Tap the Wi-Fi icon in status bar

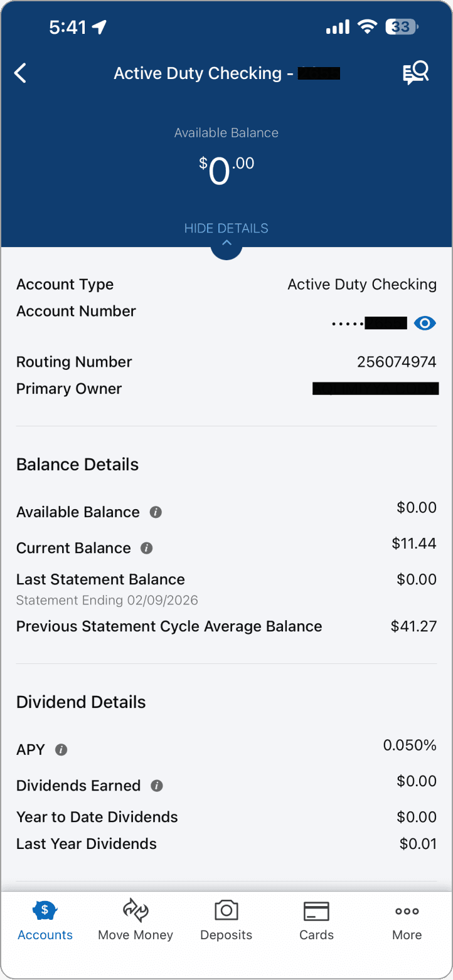366,27
